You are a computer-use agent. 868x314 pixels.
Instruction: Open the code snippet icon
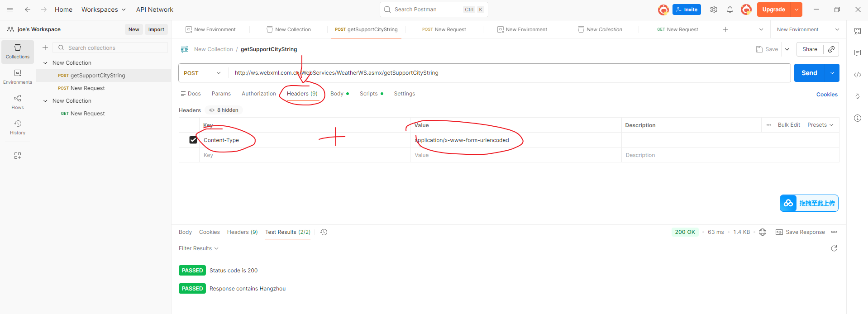(858, 75)
